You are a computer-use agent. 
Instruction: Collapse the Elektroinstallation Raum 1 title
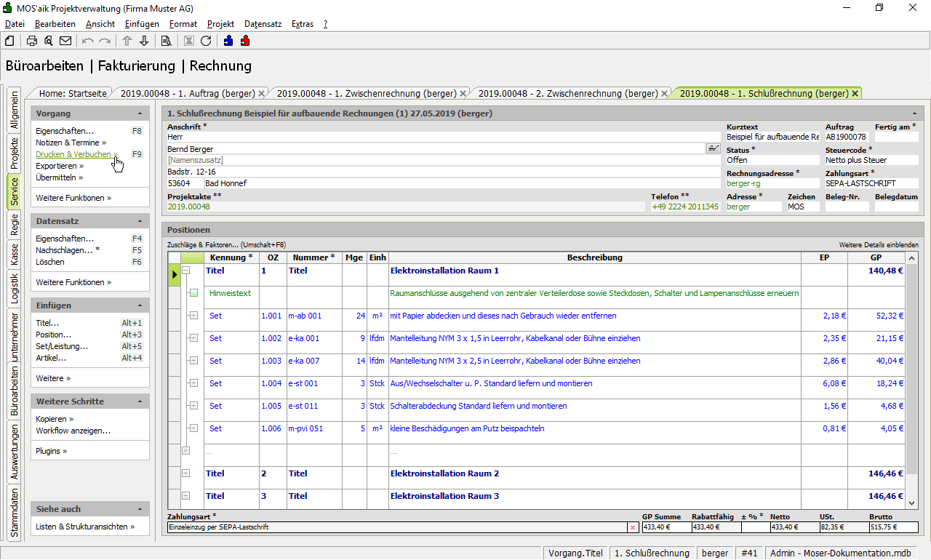tap(185, 271)
